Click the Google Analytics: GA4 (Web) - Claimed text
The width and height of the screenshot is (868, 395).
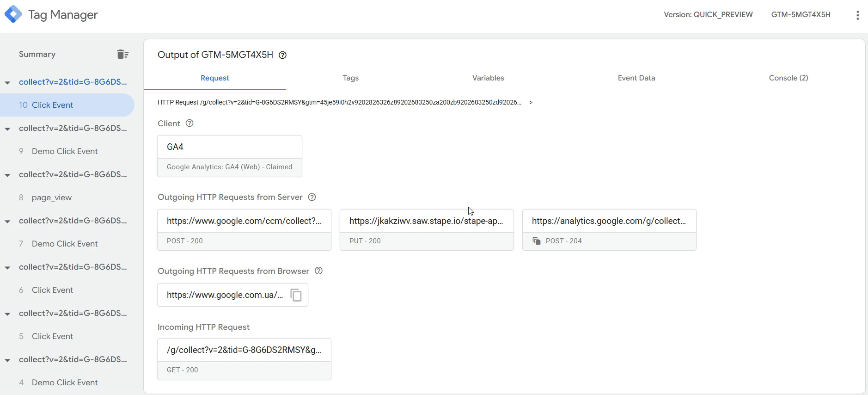[x=230, y=167]
